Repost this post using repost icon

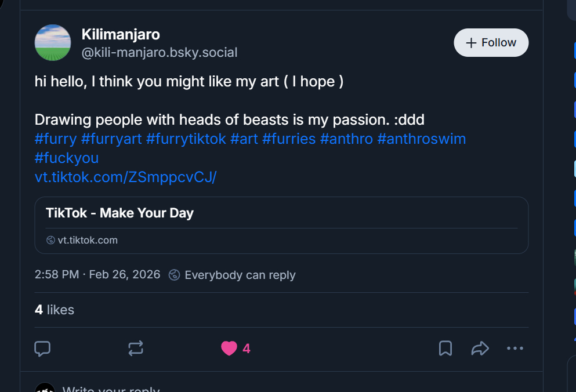(136, 349)
